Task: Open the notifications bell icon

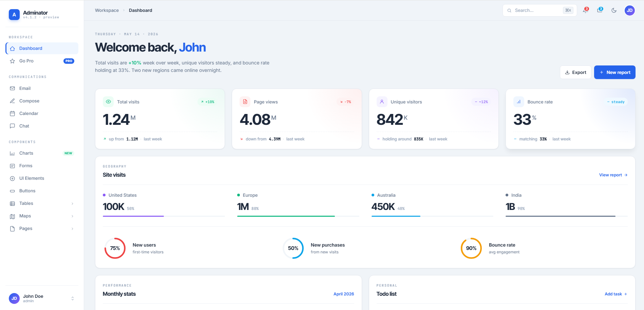Action: click(585, 11)
